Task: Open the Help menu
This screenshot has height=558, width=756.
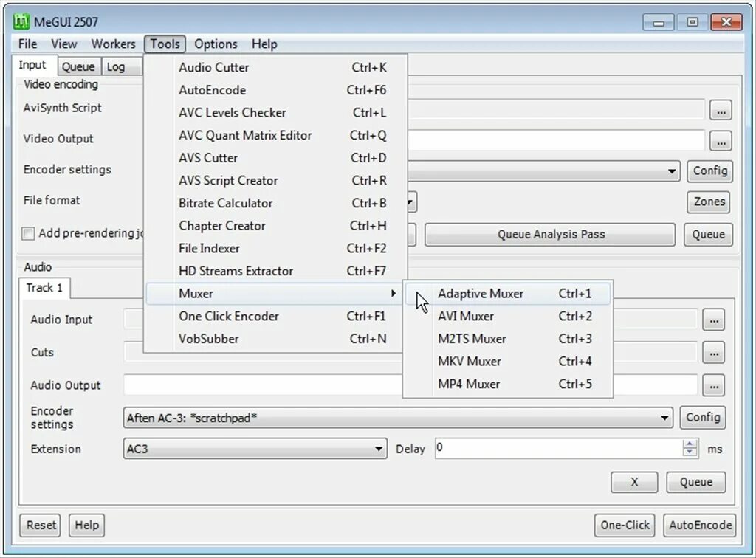Action: 264,44
